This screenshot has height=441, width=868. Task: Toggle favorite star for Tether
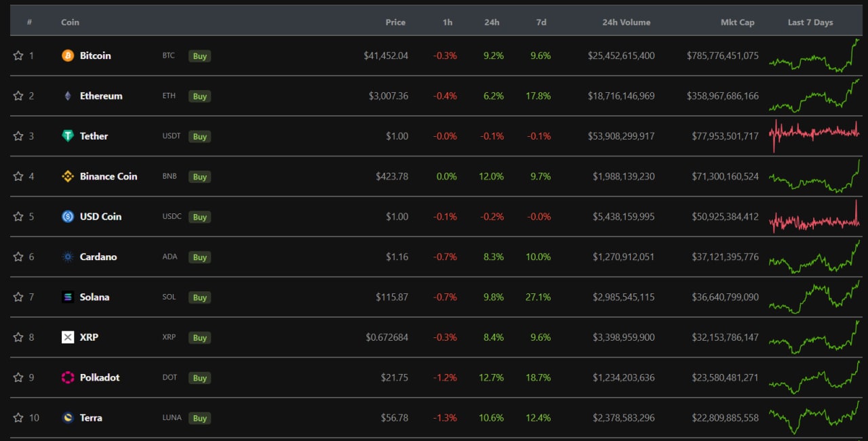(18, 136)
